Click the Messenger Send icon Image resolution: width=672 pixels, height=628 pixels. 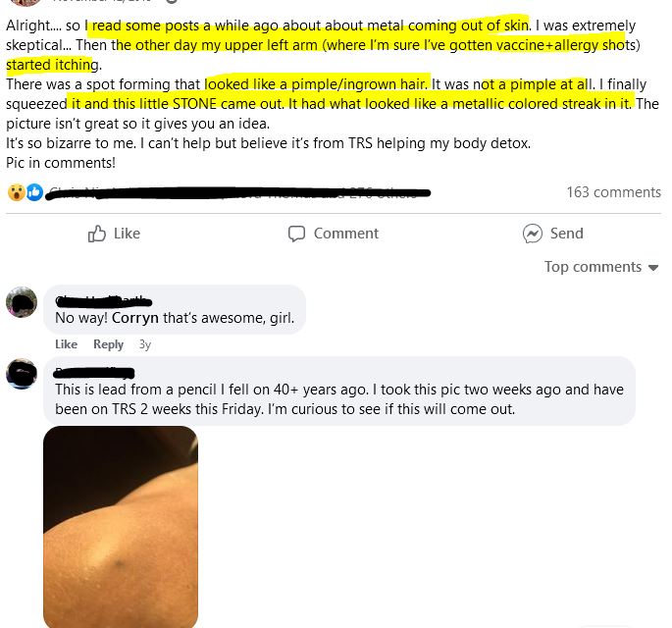point(533,234)
